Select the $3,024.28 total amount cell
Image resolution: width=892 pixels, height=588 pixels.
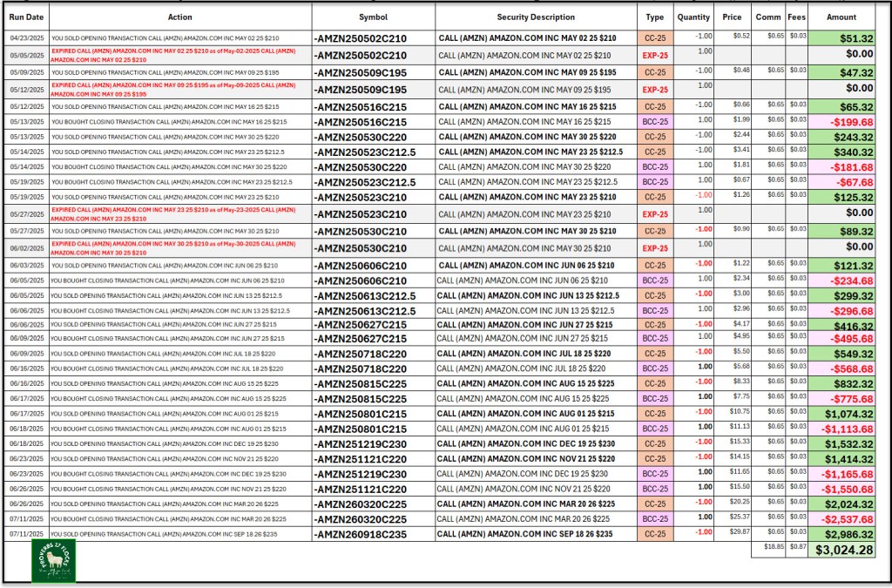(841, 550)
